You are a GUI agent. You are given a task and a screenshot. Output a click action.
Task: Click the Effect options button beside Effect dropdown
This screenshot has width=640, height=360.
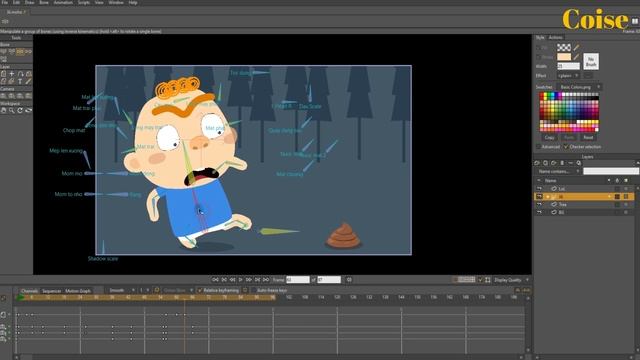pyautogui.click(x=587, y=76)
